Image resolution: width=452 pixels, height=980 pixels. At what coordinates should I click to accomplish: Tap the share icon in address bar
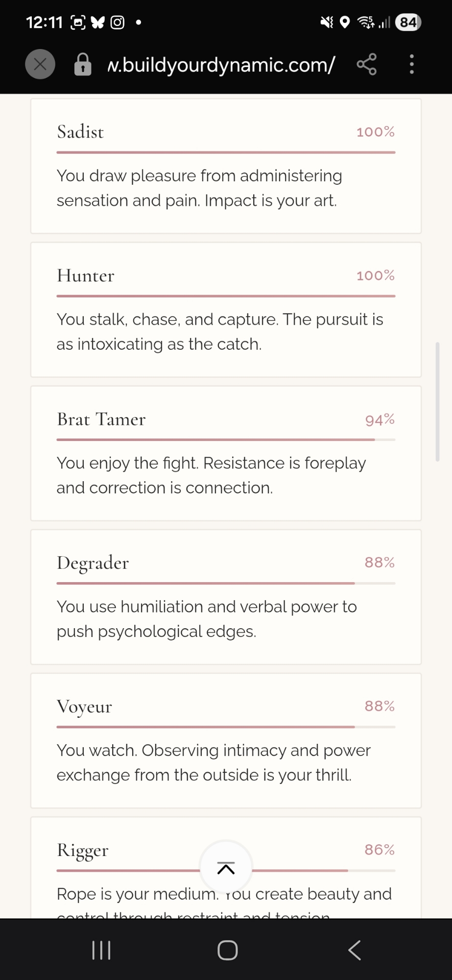click(366, 64)
